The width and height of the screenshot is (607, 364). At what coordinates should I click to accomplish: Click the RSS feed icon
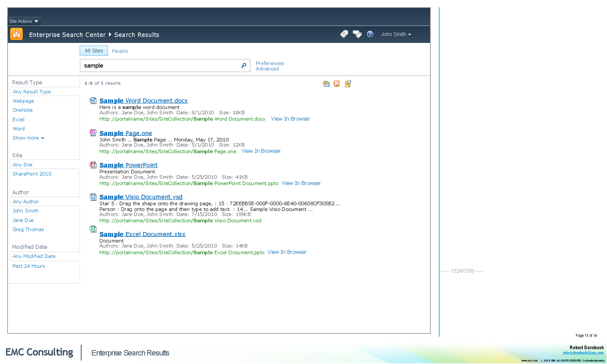click(337, 84)
